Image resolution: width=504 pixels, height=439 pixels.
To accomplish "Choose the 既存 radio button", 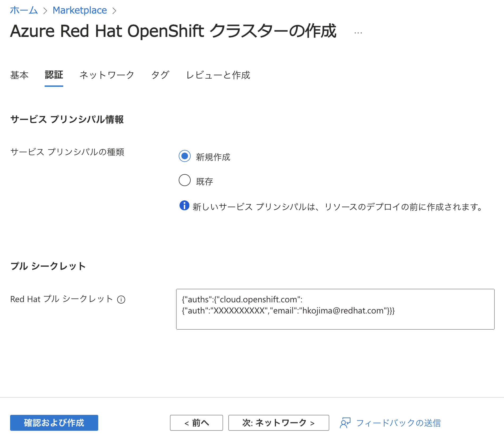I will tap(185, 180).
